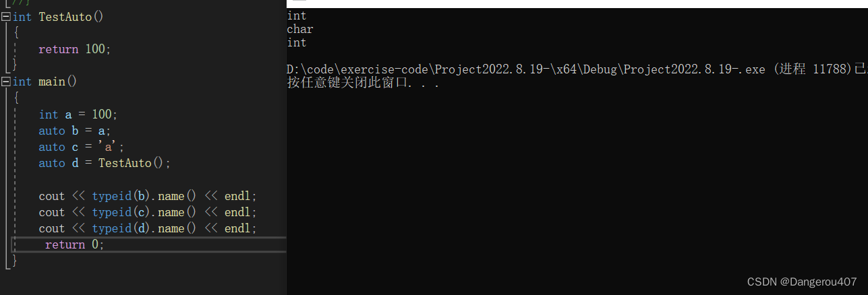
Task: Click 'auto' keyword on the 'auto b = a;' line
Action: tap(52, 131)
